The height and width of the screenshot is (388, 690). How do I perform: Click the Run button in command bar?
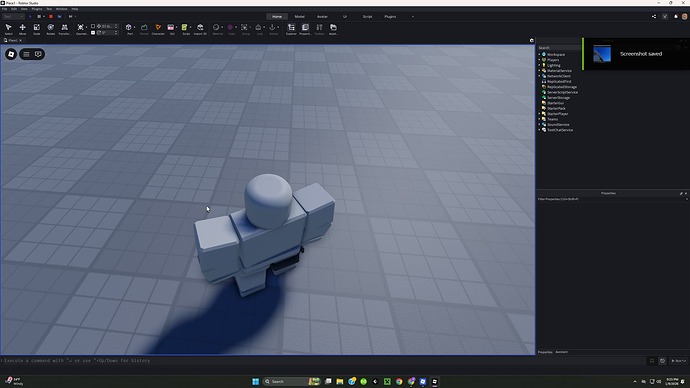click(678, 361)
